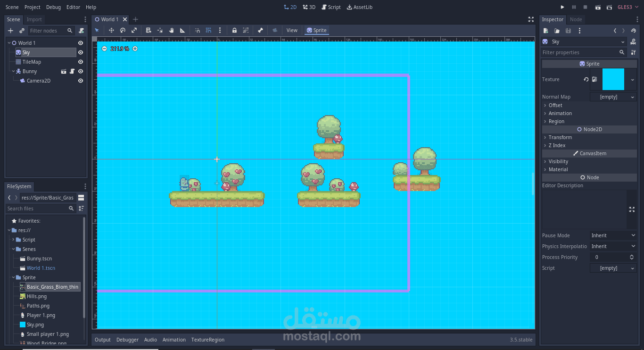
Task: Open the Output bottom panel
Action: [103, 340]
